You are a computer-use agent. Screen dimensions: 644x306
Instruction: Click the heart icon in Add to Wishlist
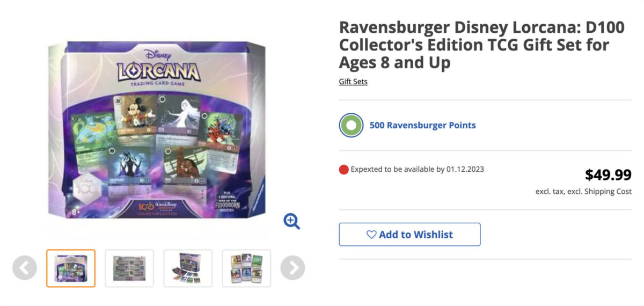point(371,235)
